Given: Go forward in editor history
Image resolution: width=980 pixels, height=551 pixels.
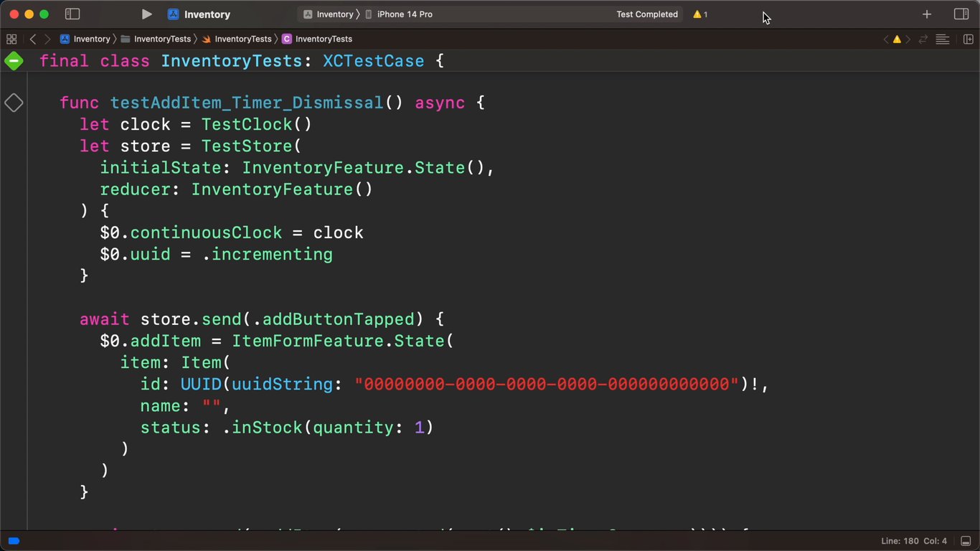Looking at the screenshot, I should 47,39.
